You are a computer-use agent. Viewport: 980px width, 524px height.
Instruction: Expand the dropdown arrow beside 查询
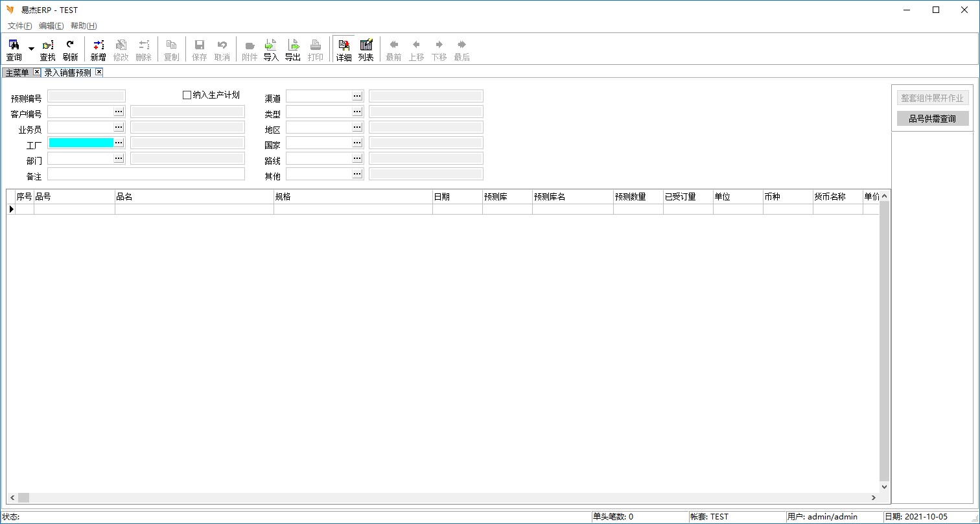pyautogui.click(x=31, y=49)
